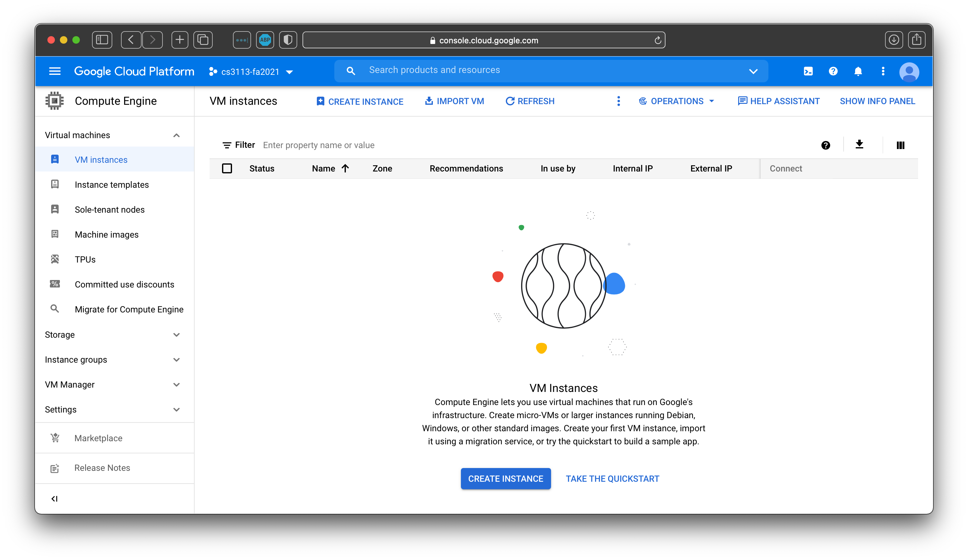This screenshot has width=968, height=560.
Task: Open the Operations dropdown
Action: [x=677, y=101]
